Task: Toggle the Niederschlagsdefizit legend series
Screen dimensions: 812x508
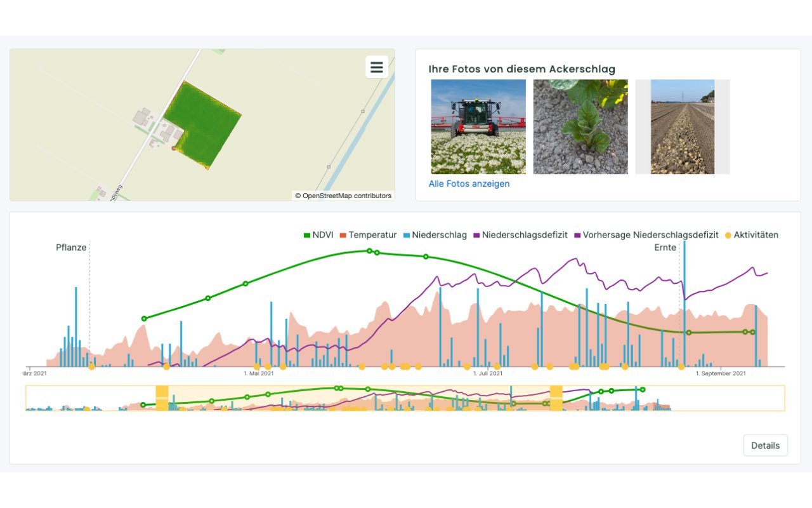Action: coord(520,235)
